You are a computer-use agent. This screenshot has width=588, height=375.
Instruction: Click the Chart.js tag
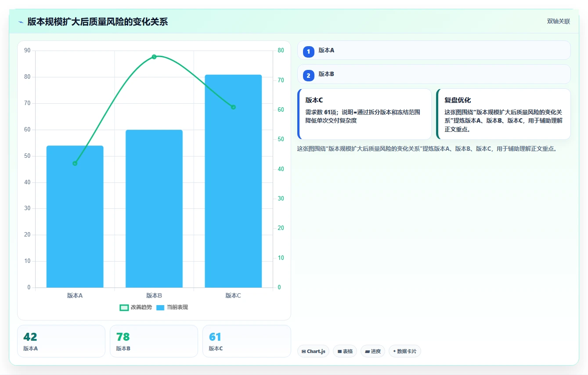[x=313, y=351]
